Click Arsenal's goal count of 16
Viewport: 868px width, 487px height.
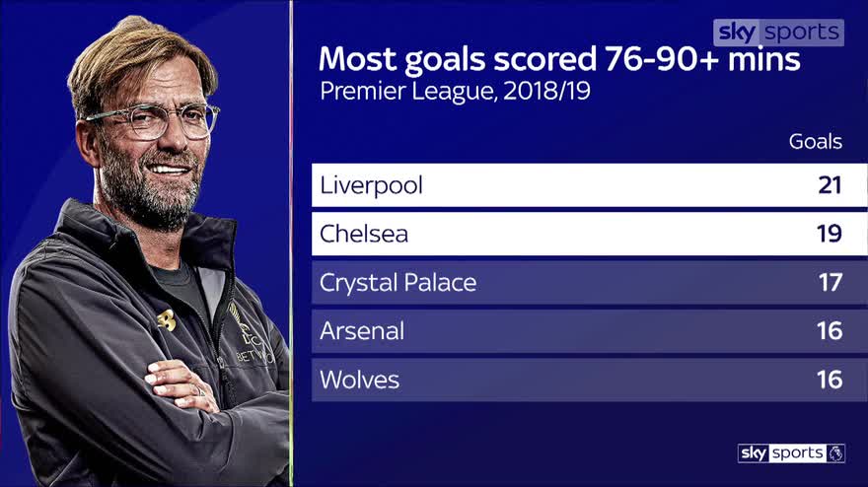point(829,331)
